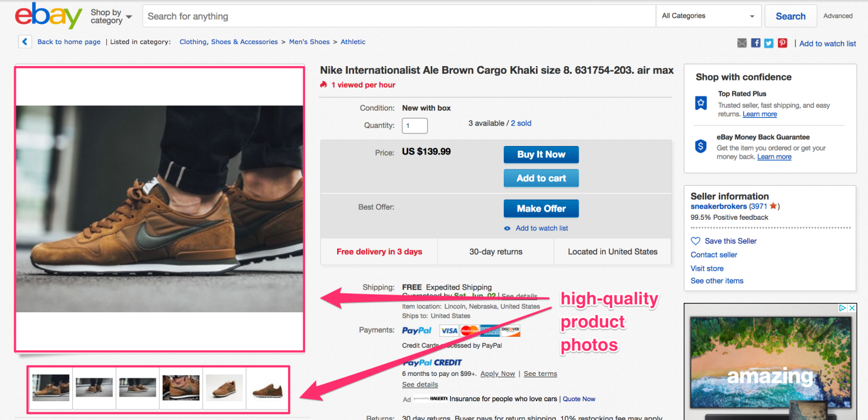Click the back arrow next to home page
Viewport: 868px width, 420px height.
click(25, 42)
